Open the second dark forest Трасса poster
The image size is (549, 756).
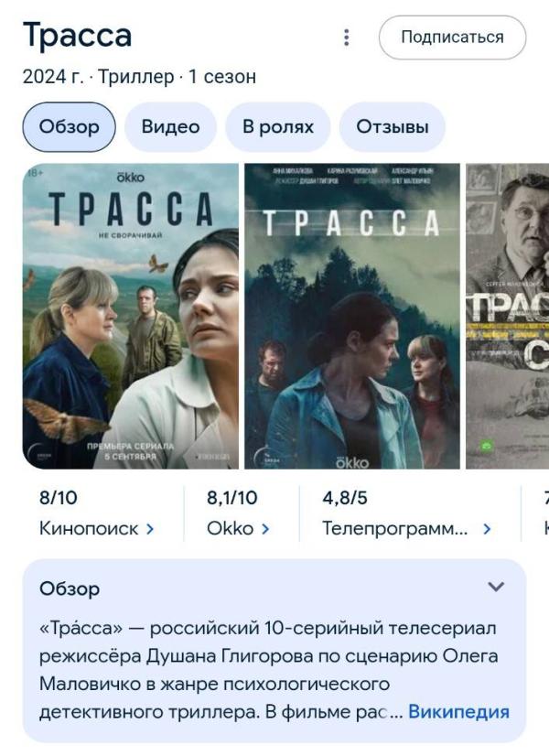pyautogui.click(x=352, y=317)
